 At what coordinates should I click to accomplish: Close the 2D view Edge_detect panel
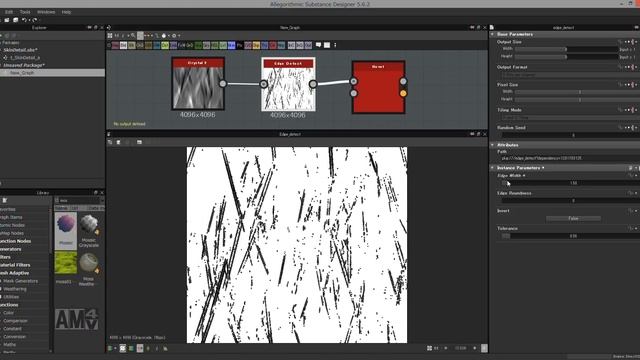tap(484, 134)
